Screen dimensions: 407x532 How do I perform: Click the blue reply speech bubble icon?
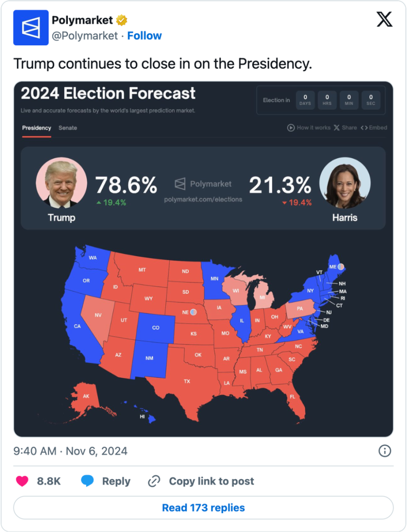coord(87,481)
